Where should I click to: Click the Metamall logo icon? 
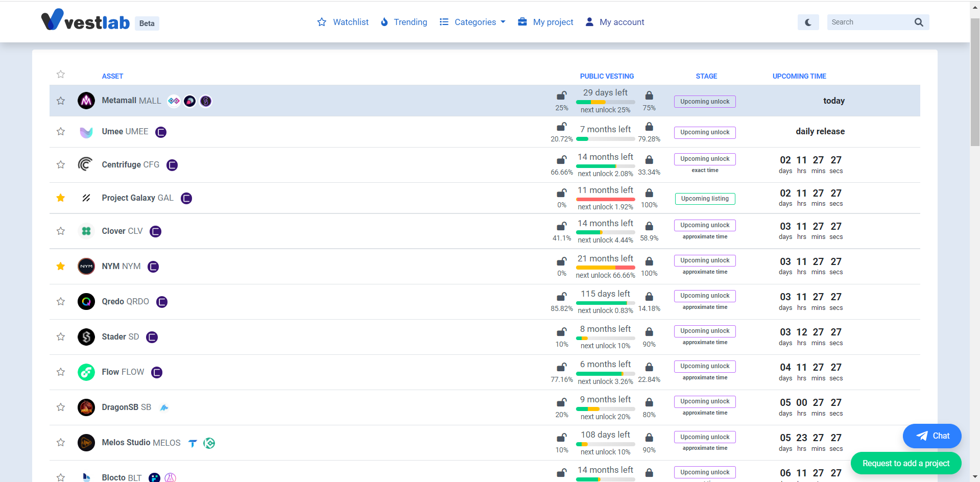coord(86,101)
